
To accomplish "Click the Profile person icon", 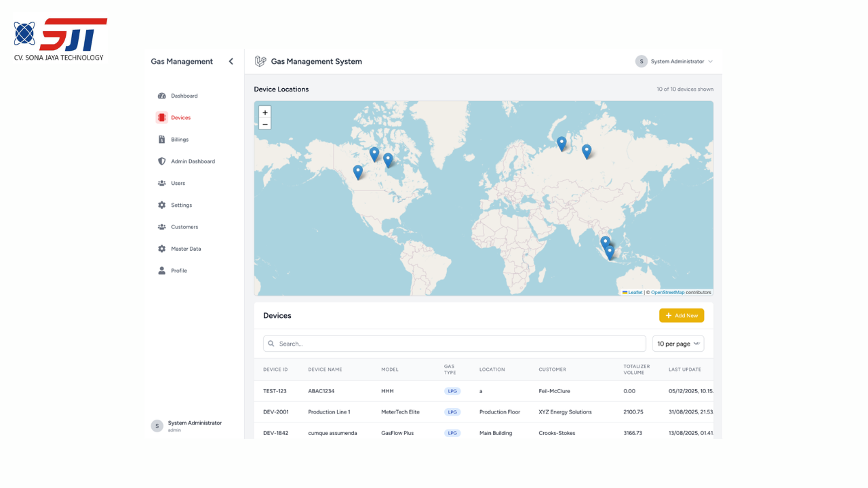I will (x=161, y=270).
